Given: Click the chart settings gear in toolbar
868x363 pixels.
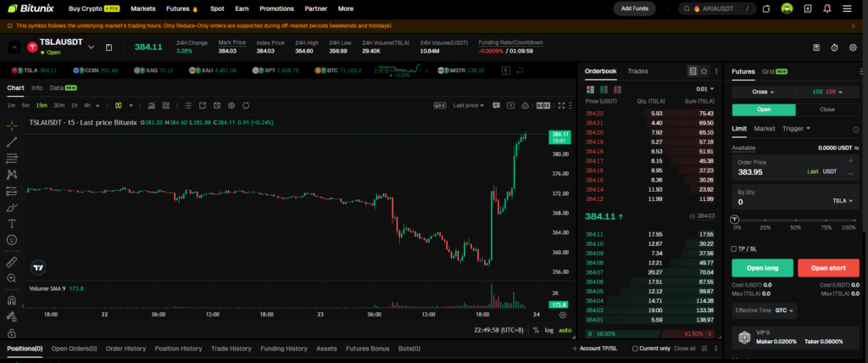Looking at the screenshot, I should [231, 105].
